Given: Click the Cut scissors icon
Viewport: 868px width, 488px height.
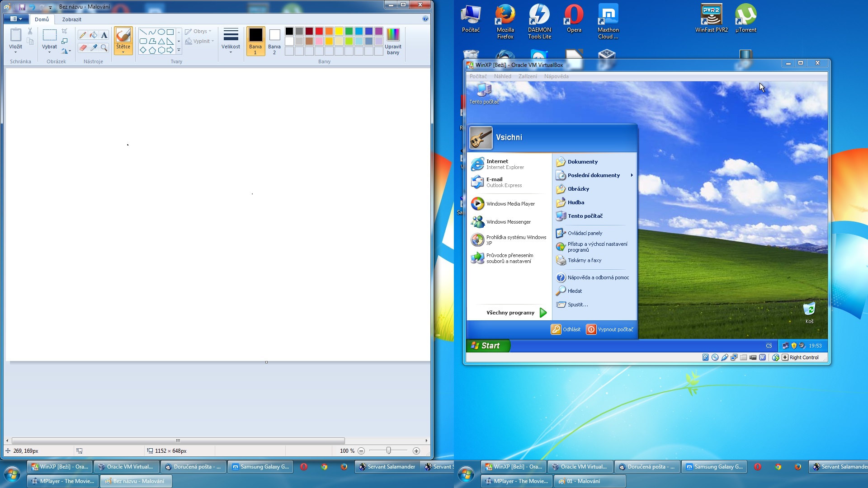Looking at the screenshot, I should click(30, 31).
